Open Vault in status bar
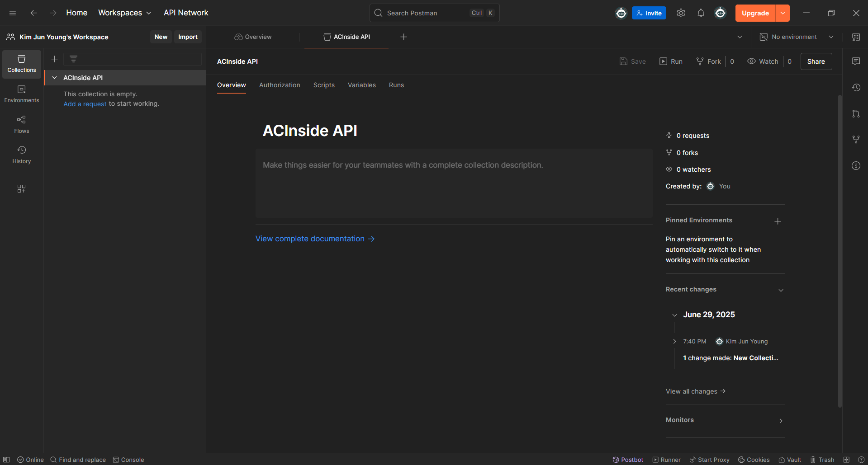Image resolution: width=868 pixels, height=465 pixels. [790, 460]
